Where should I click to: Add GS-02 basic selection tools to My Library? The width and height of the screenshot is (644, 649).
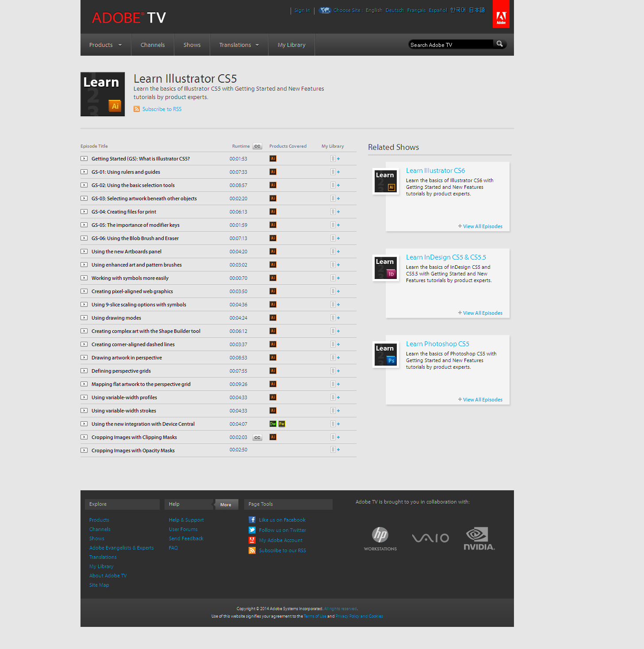pos(335,185)
